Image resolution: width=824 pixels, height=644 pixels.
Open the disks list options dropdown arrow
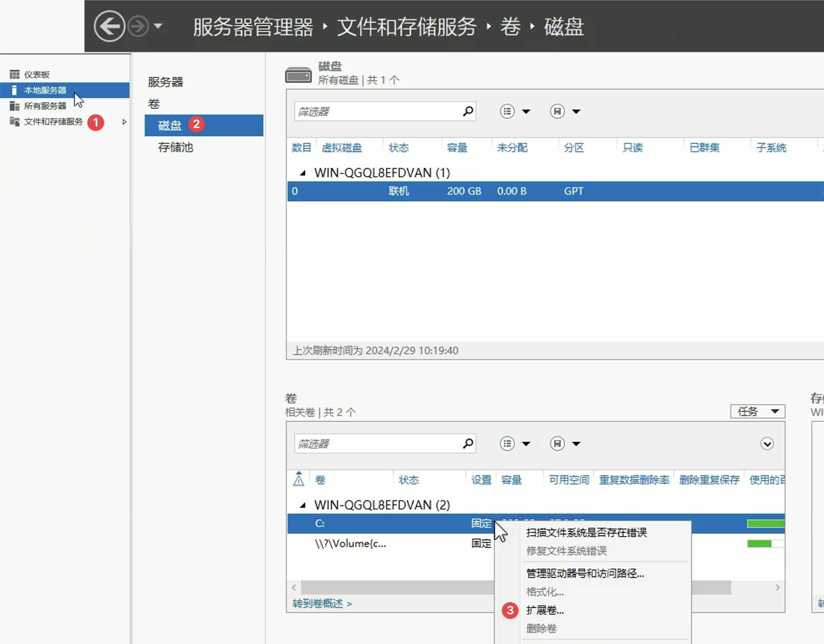pos(526,112)
